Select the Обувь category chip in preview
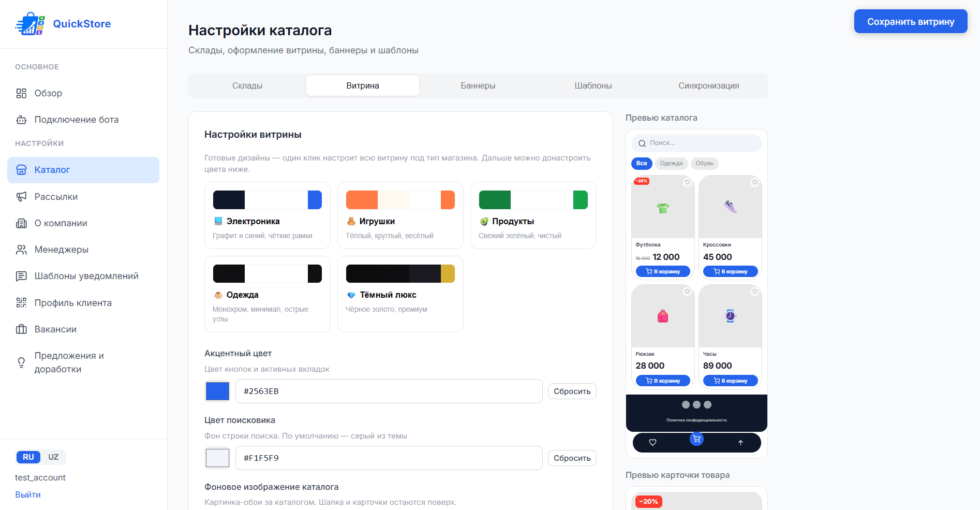Image resolution: width=980 pixels, height=510 pixels. coord(704,164)
